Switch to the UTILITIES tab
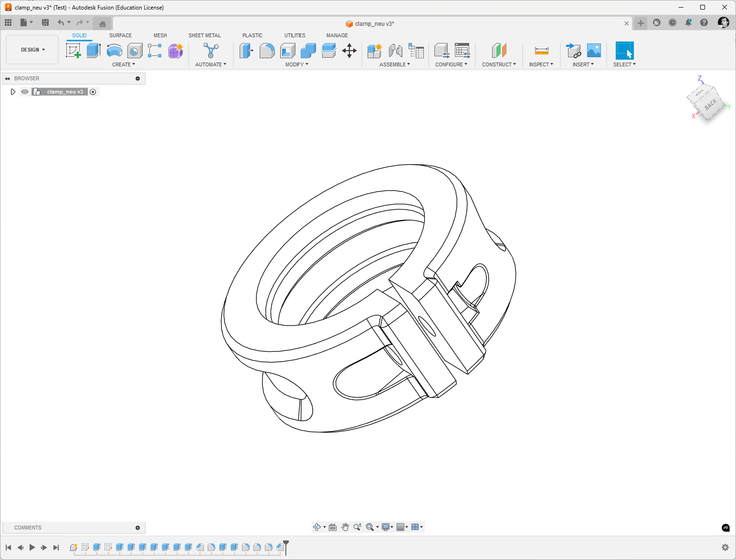The width and height of the screenshot is (736, 560). [295, 35]
